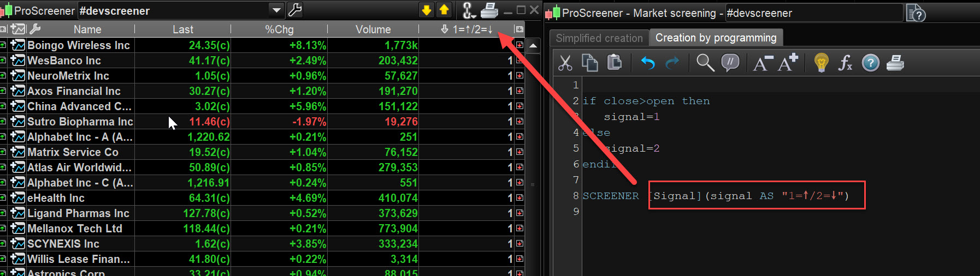
Task: Redo the last undone edit
Action: 672,63
